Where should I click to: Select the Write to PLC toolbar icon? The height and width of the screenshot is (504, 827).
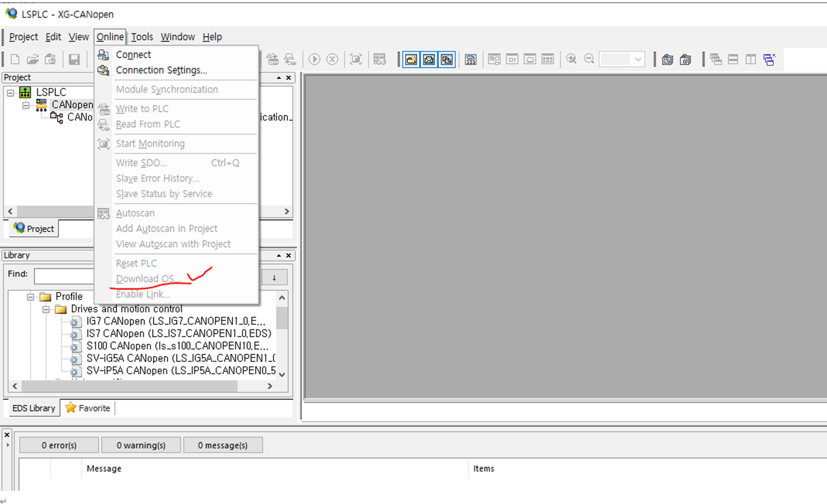coord(273,59)
